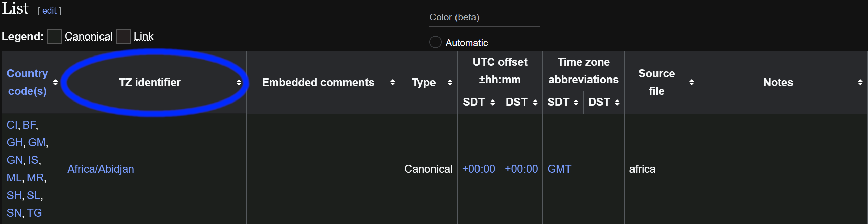Sort by UTC offset DST arrows
The width and height of the screenshot is (868, 224).
535,102
